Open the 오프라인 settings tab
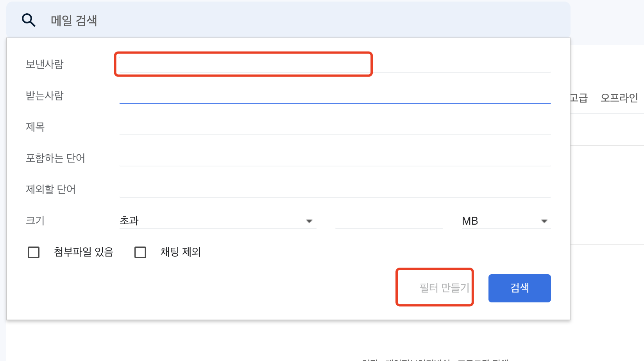This screenshot has height=361, width=644. pos(619,98)
